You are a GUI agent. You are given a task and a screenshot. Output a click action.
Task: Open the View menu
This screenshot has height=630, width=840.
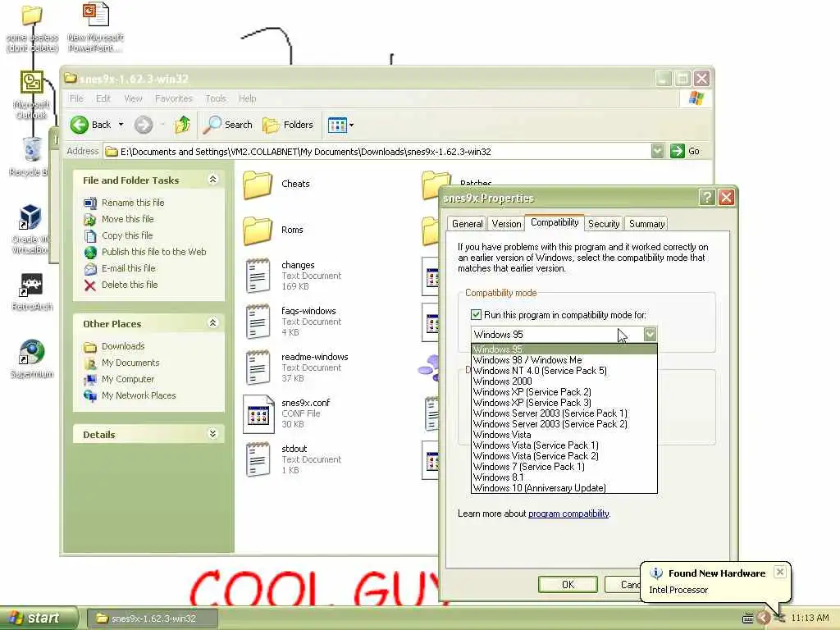pos(133,98)
